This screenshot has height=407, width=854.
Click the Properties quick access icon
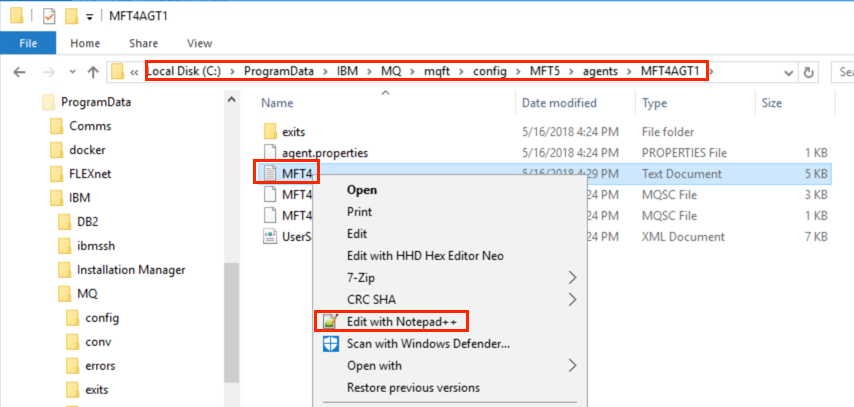point(49,16)
